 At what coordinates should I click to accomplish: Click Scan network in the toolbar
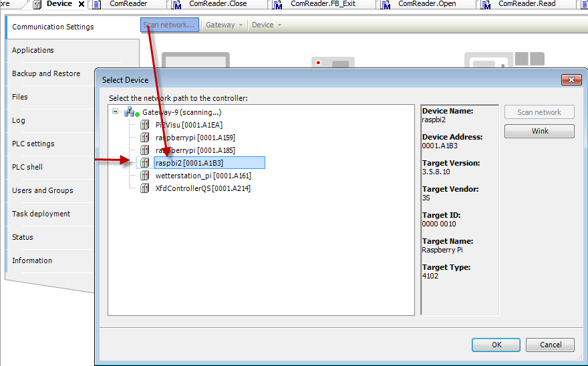170,25
